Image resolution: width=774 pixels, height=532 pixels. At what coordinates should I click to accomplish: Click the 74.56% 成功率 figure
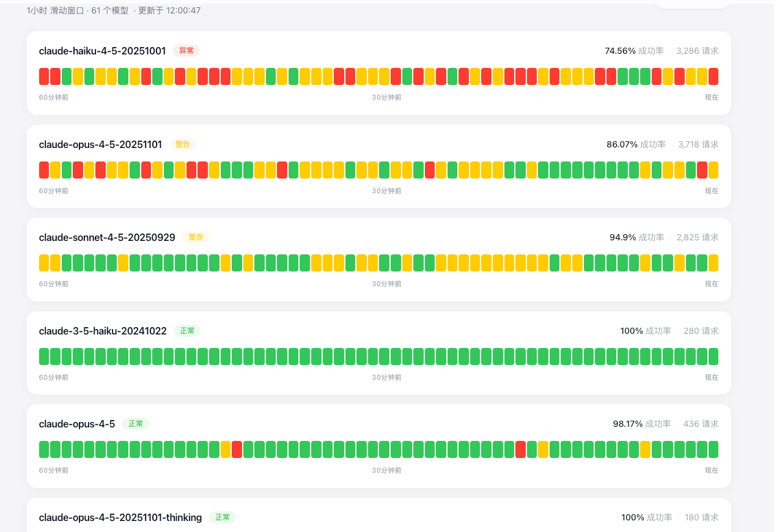point(634,51)
